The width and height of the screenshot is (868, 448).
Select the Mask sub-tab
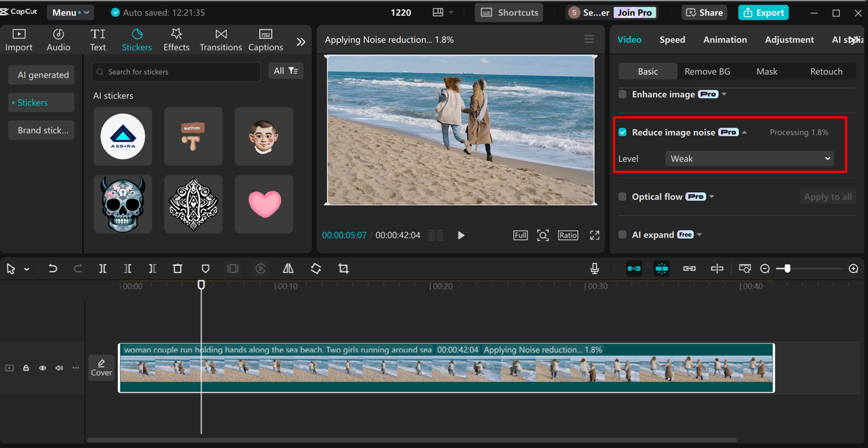pyautogui.click(x=767, y=71)
